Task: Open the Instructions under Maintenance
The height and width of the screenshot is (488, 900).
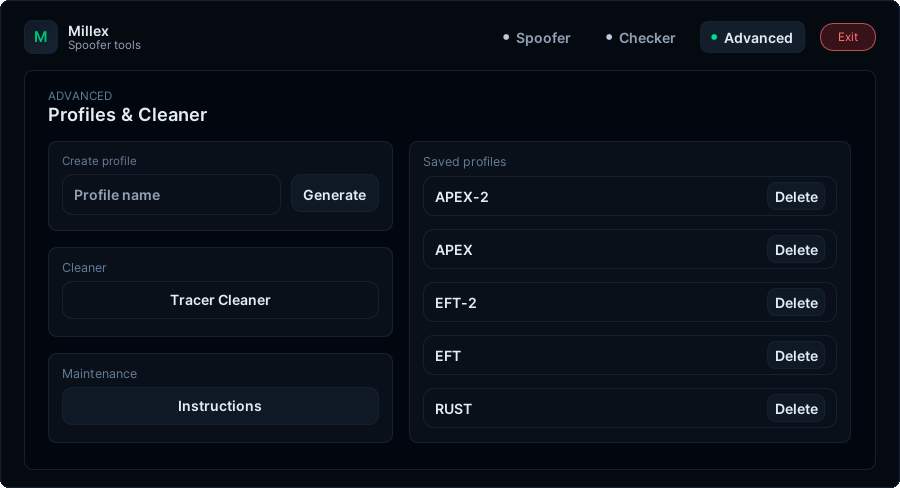Action: 220,406
